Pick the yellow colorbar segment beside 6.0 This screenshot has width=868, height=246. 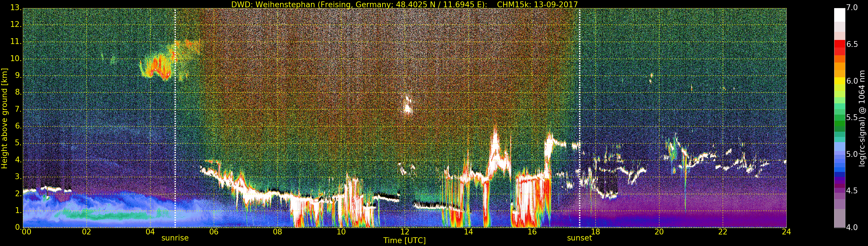tap(839, 81)
